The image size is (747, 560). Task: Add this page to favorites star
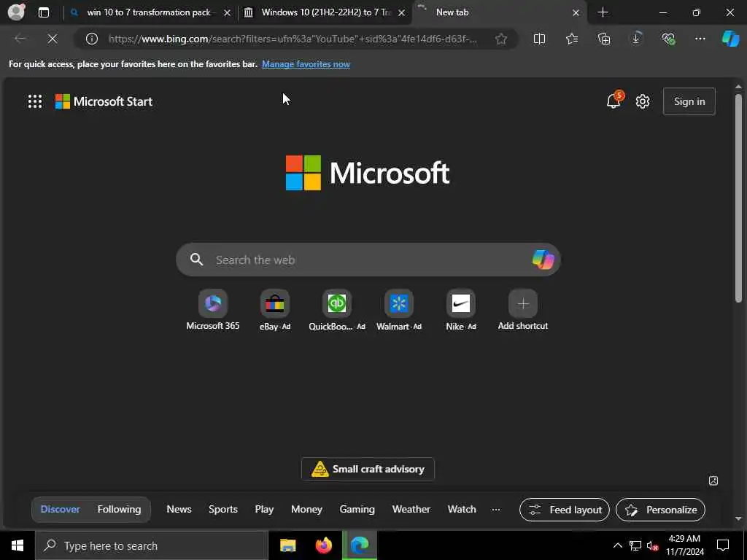[500, 39]
